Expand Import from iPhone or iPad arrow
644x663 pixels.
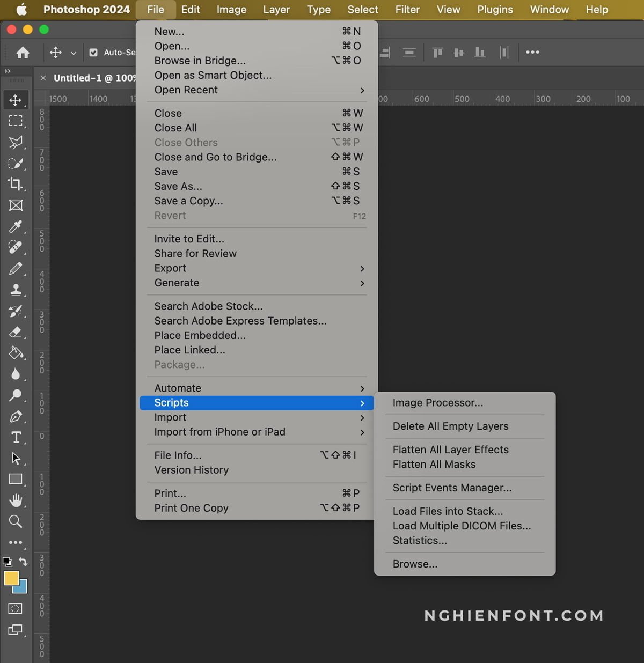[362, 432]
